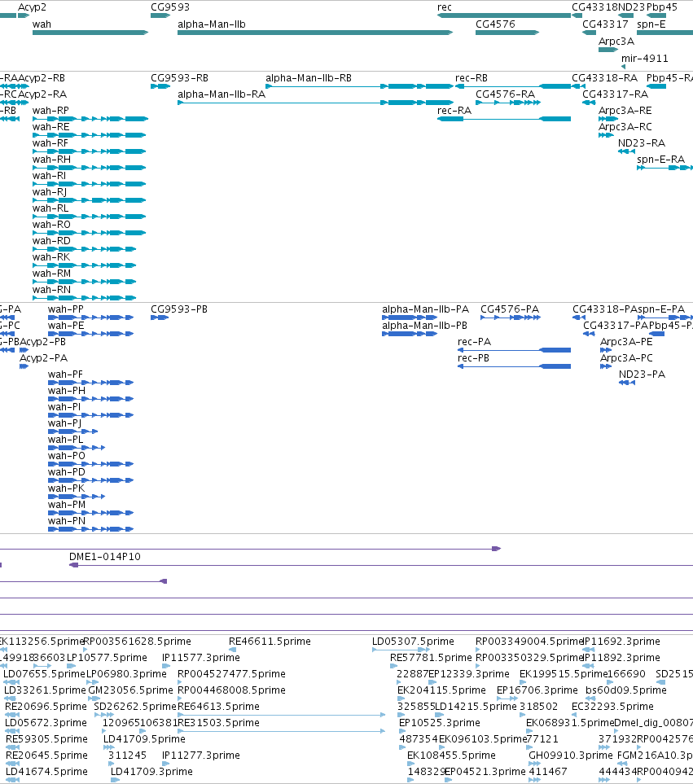Click the RE64613.5prime EST label
The height and width of the screenshot is (784, 693).
[218, 707]
